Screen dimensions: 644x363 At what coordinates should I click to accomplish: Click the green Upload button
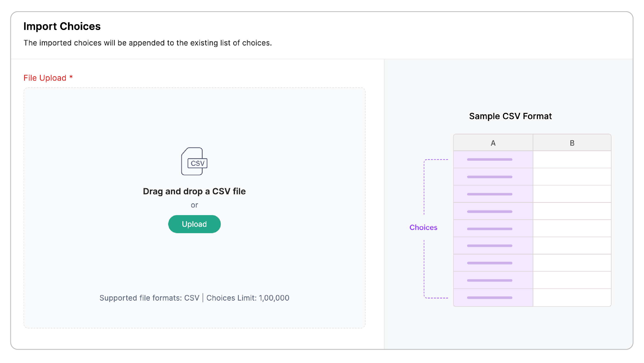[194, 224]
